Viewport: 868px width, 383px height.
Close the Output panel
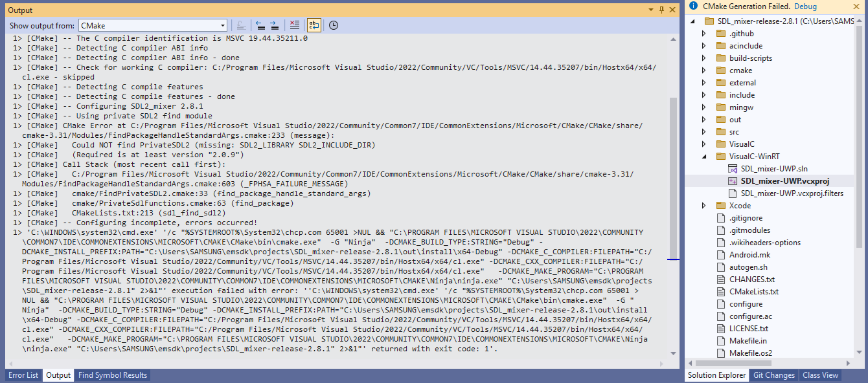(672, 10)
